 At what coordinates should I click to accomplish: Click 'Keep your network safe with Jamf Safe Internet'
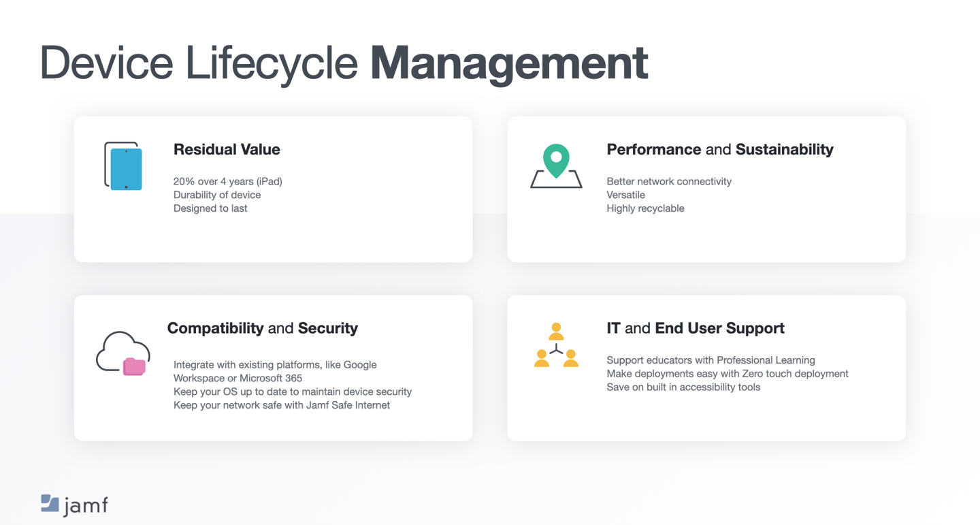click(x=282, y=405)
